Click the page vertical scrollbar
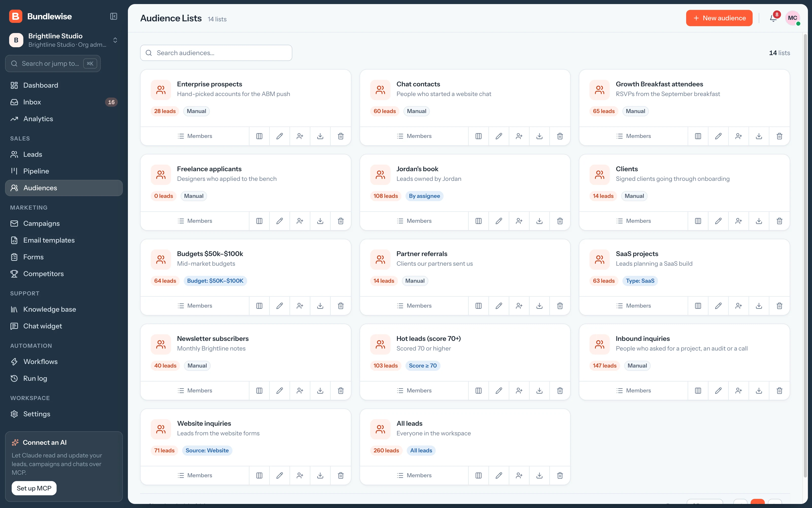Image resolution: width=812 pixels, height=508 pixels. [x=805, y=255]
